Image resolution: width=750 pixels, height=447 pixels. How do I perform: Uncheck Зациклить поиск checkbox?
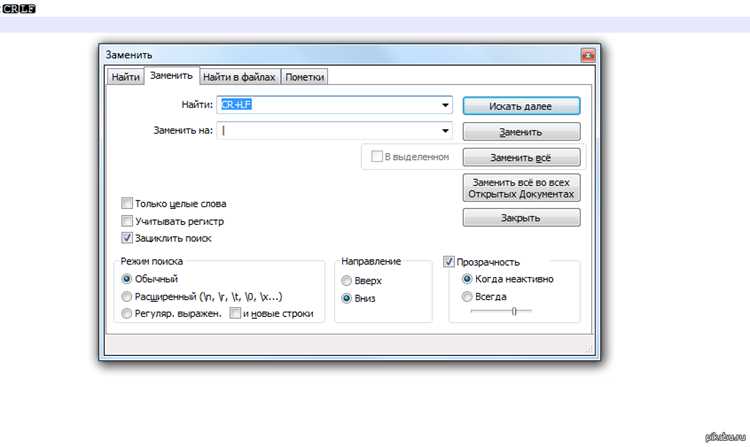coord(127,238)
